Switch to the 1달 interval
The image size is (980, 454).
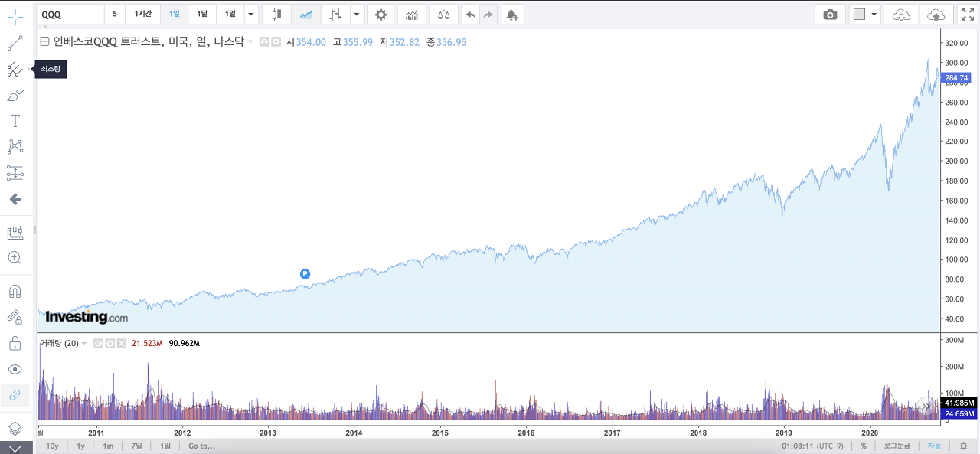202,14
